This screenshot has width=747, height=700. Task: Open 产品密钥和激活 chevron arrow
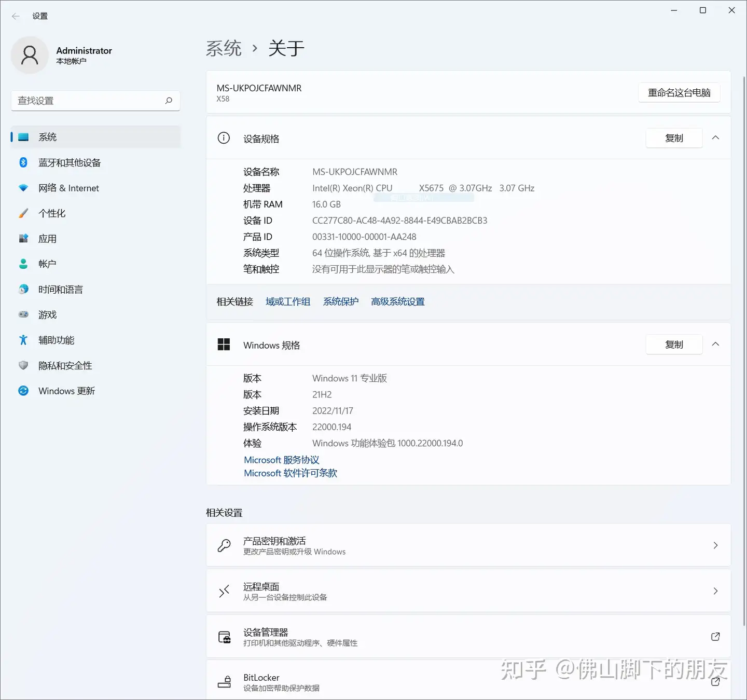tap(715, 545)
